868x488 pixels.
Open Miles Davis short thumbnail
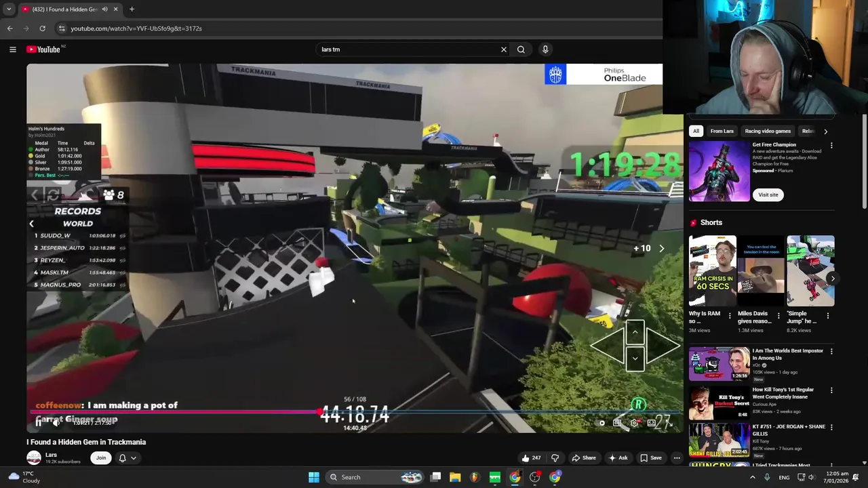(x=761, y=271)
